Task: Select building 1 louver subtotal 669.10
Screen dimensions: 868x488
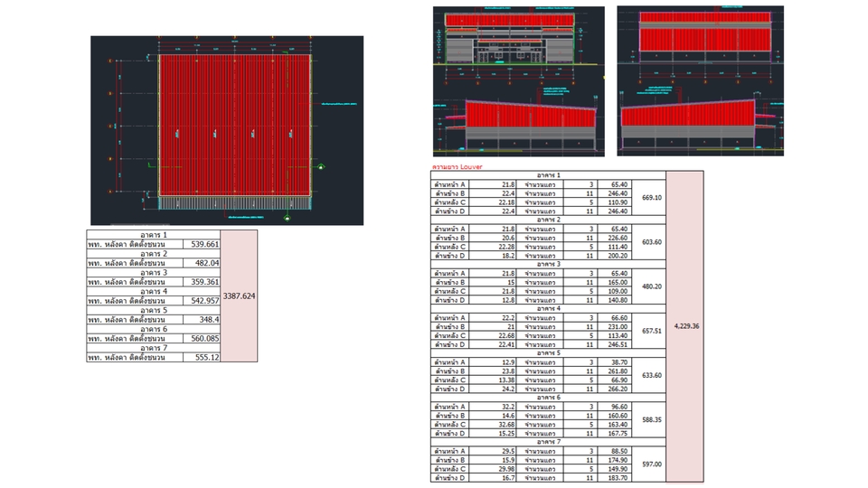Action: [x=651, y=197]
